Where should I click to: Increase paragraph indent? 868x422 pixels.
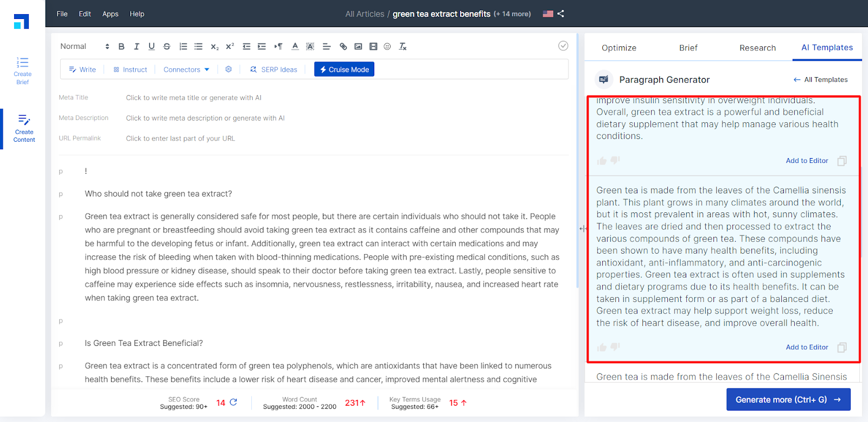tap(261, 47)
